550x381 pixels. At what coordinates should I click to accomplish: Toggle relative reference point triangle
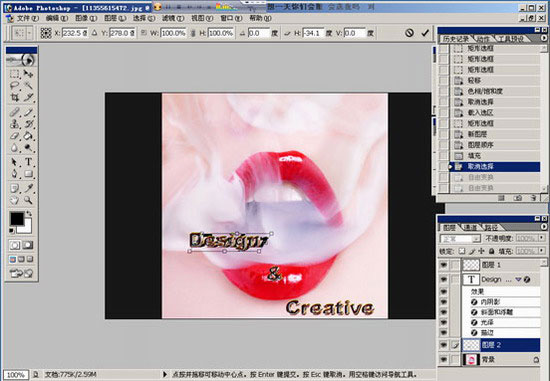[94, 33]
